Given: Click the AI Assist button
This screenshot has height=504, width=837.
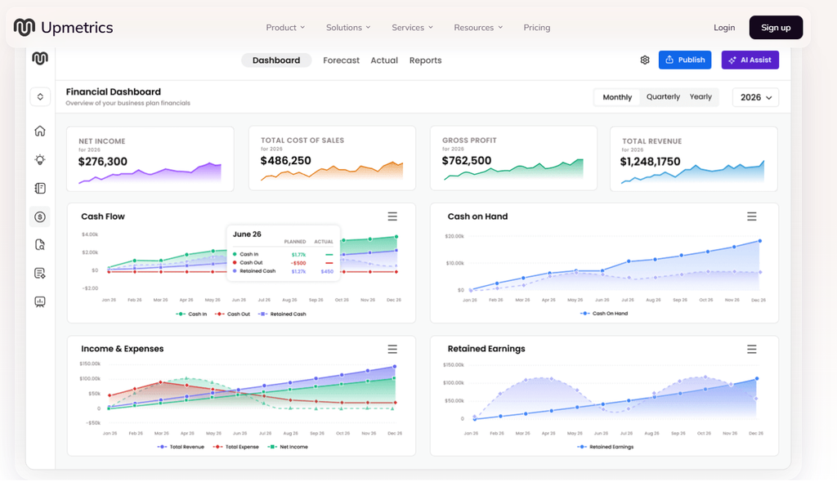Looking at the screenshot, I should [x=750, y=60].
